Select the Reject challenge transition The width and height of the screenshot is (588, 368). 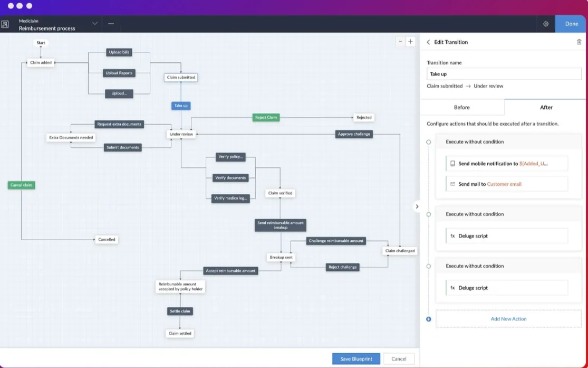tap(342, 267)
